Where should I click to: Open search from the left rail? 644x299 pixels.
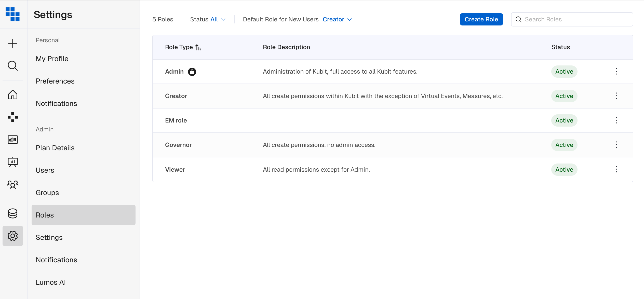12,66
